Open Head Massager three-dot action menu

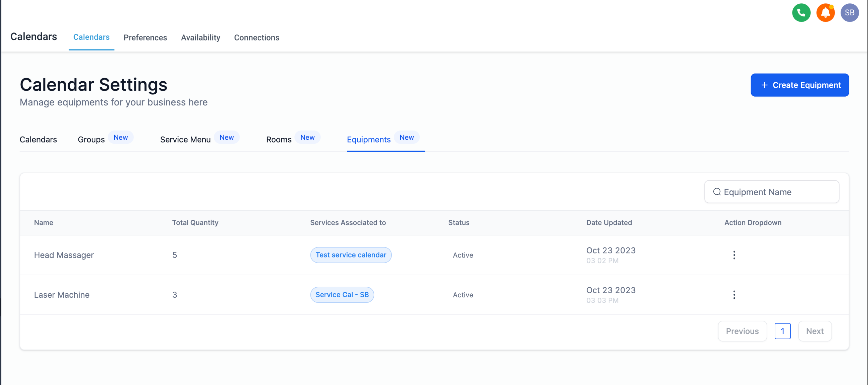coord(734,255)
